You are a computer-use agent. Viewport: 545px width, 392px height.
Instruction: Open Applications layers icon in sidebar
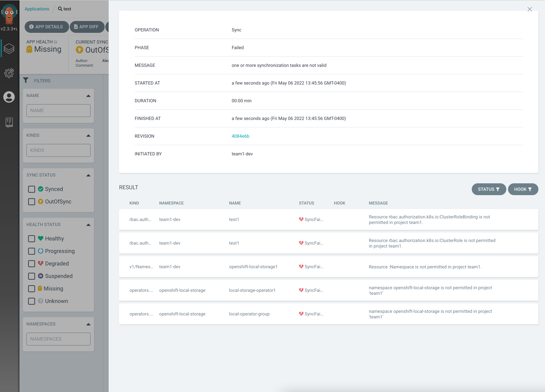tap(9, 49)
